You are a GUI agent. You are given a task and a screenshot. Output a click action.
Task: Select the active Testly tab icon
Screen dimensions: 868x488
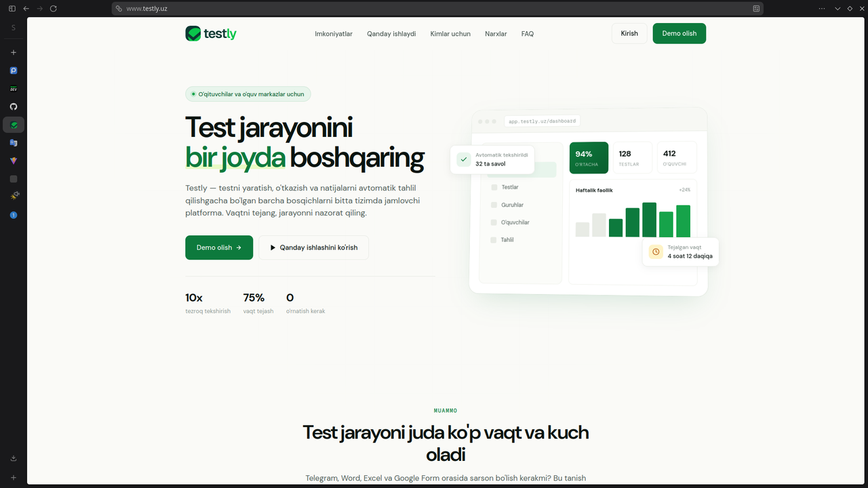14,125
